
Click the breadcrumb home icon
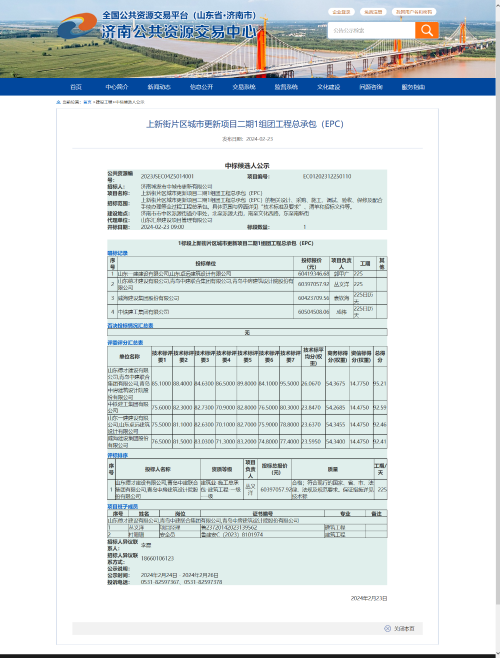click(58, 102)
